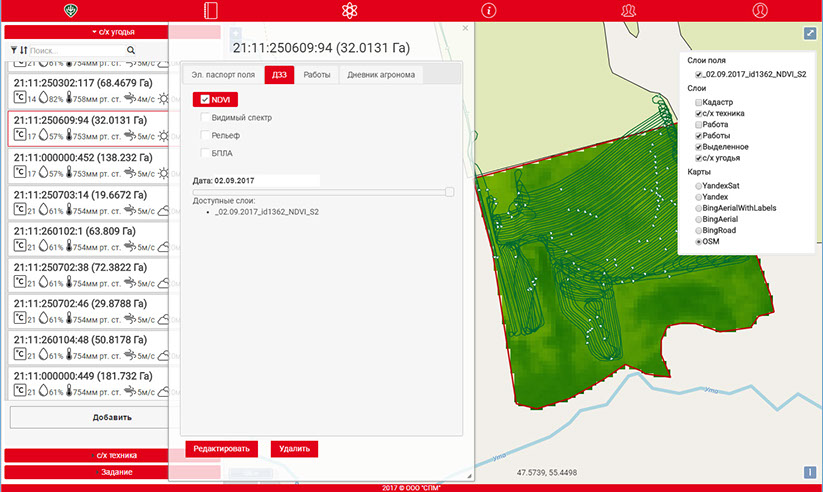Collapse the с/х угодья section
Image resolution: width=823 pixels, height=492 pixels.
pos(112,32)
